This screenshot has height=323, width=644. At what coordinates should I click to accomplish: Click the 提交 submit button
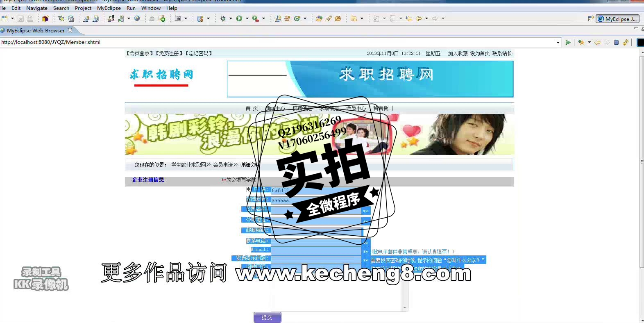pos(267,317)
